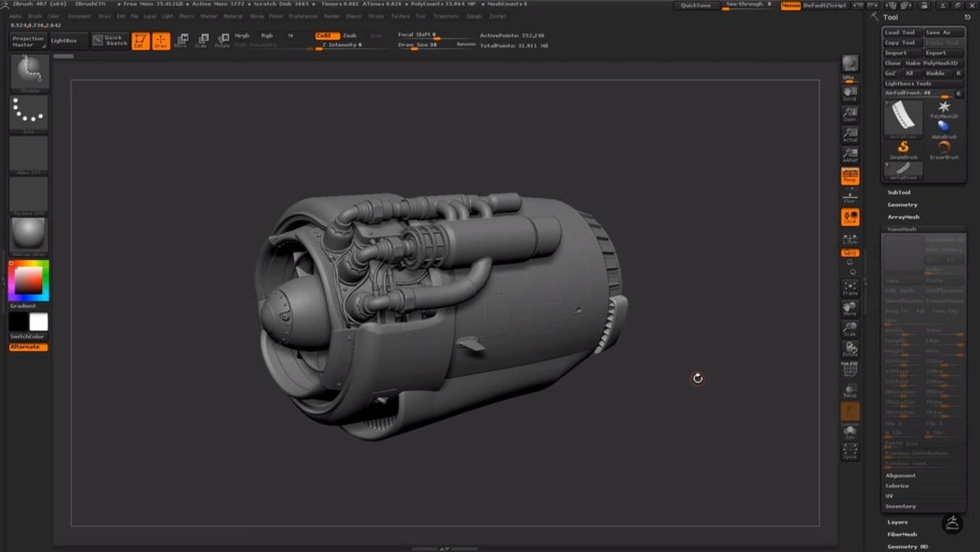Open the AAHalf view mode
The height and width of the screenshot is (552, 980).
pos(850,154)
